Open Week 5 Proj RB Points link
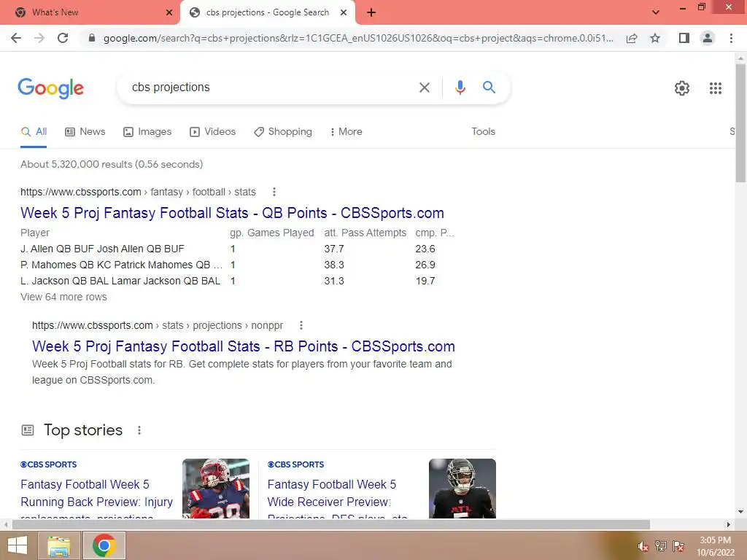This screenshot has height=560, width=747. coord(244,346)
